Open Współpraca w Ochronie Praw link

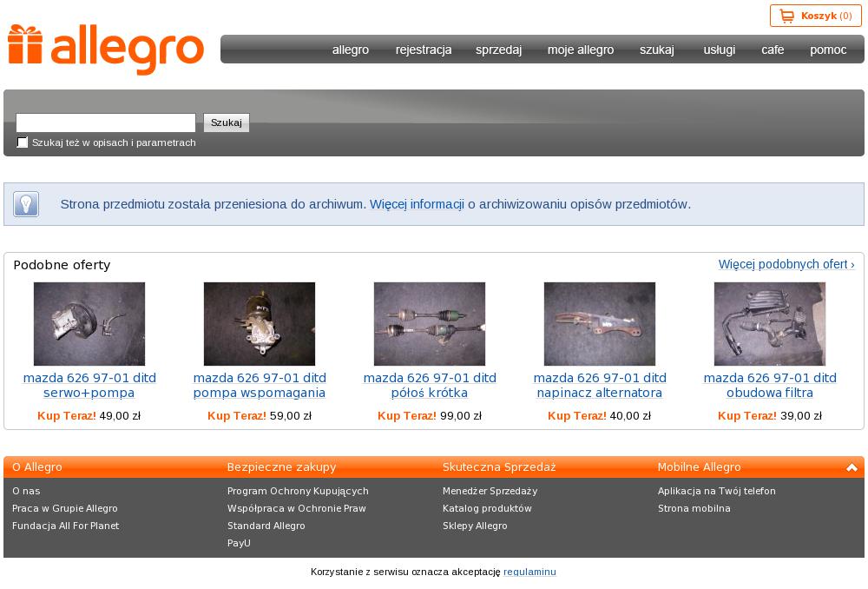click(x=297, y=508)
